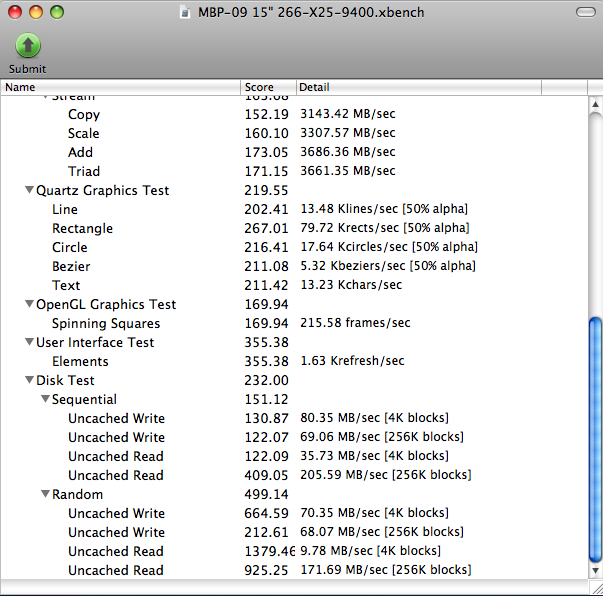Collapse the OpenGL Graphics Test group
Screen dimensions: 603x596
pos(29,304)
